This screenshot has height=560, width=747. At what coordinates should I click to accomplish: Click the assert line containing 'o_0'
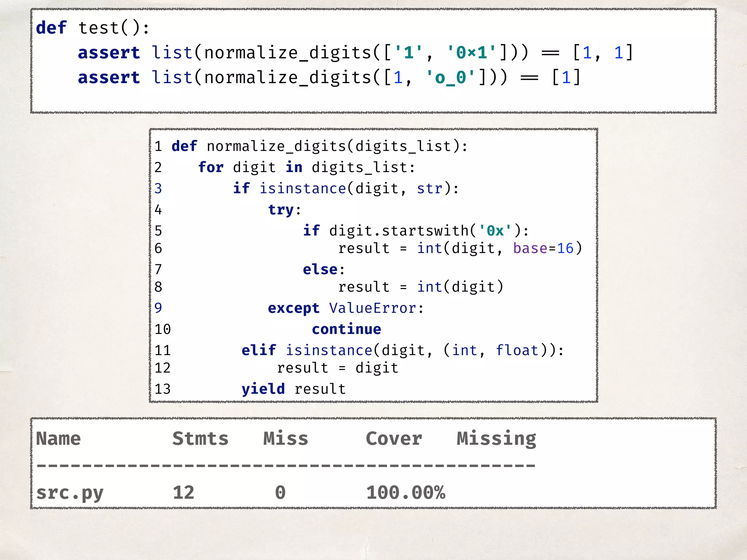329,78
